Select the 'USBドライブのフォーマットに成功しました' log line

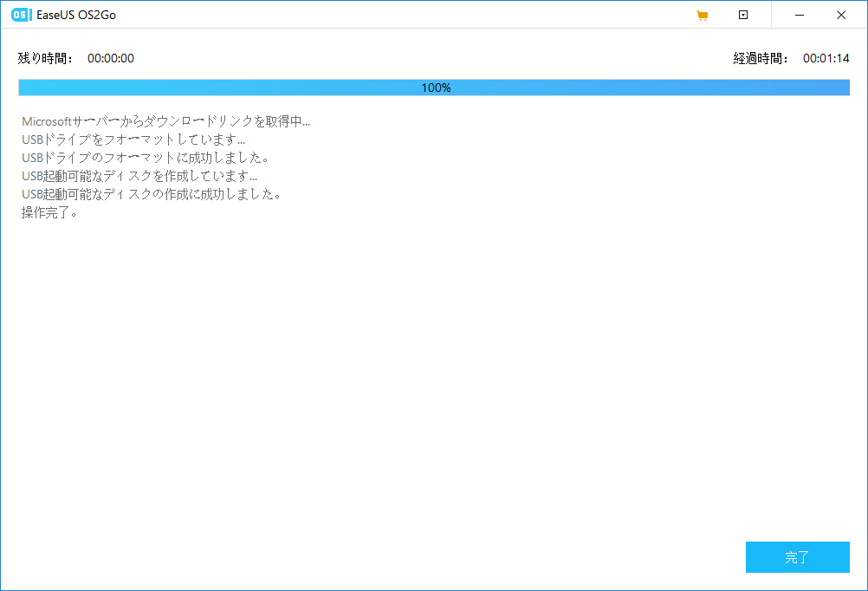pos(145,158)
